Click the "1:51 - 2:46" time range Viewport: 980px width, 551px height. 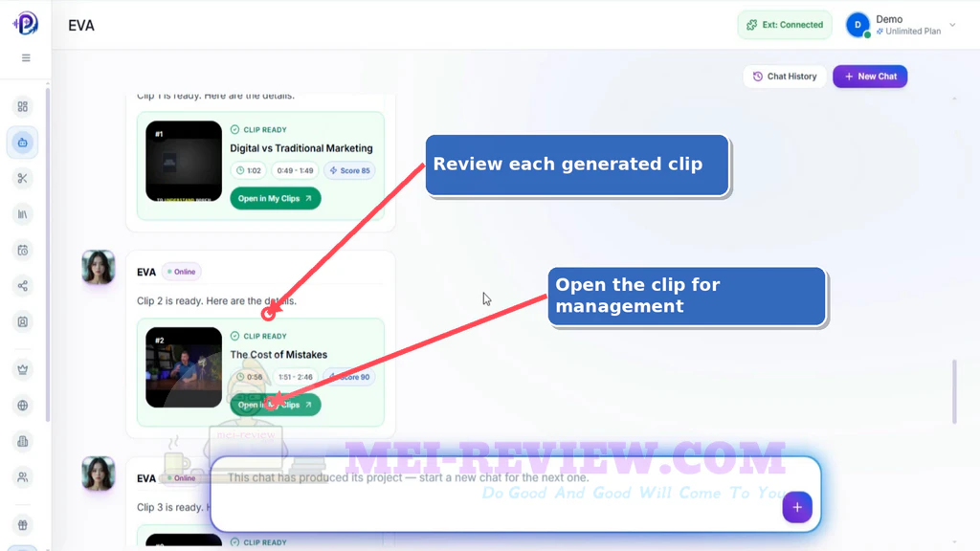295,377
